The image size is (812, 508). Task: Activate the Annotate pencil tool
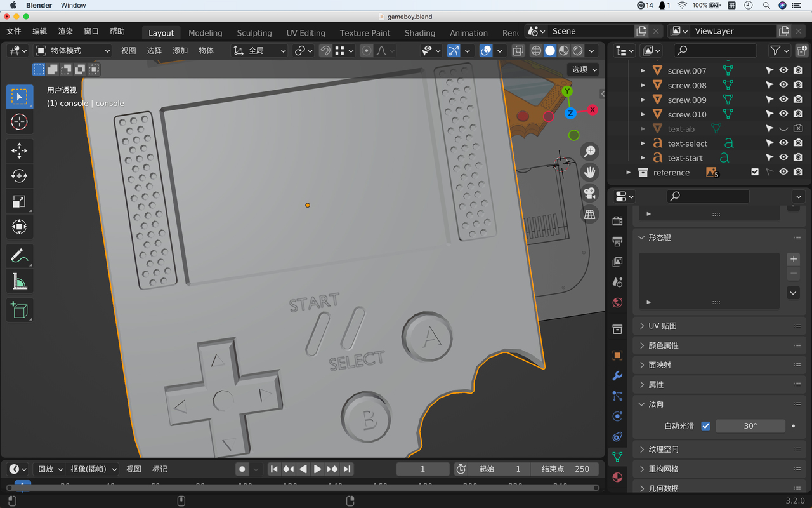(19, 256)
